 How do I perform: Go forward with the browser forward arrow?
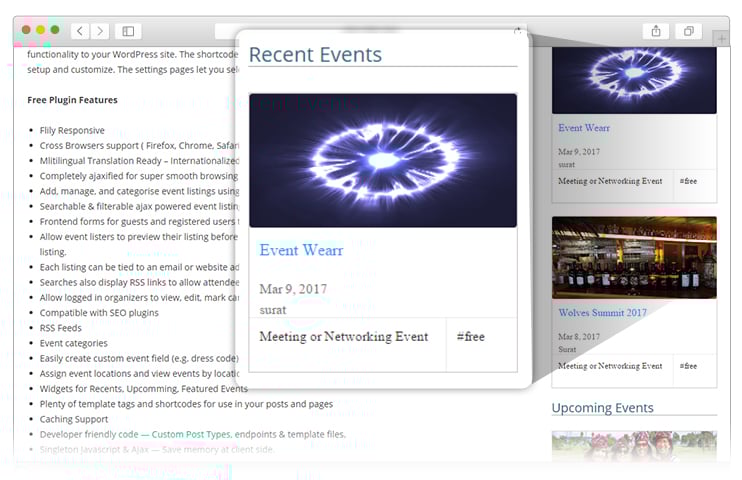coord(100,31)
